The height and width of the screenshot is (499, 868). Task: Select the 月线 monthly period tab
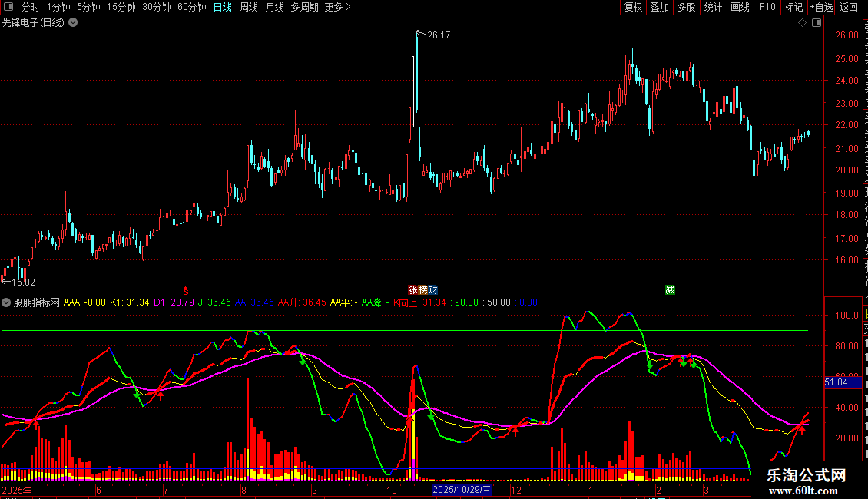[274, 7]
